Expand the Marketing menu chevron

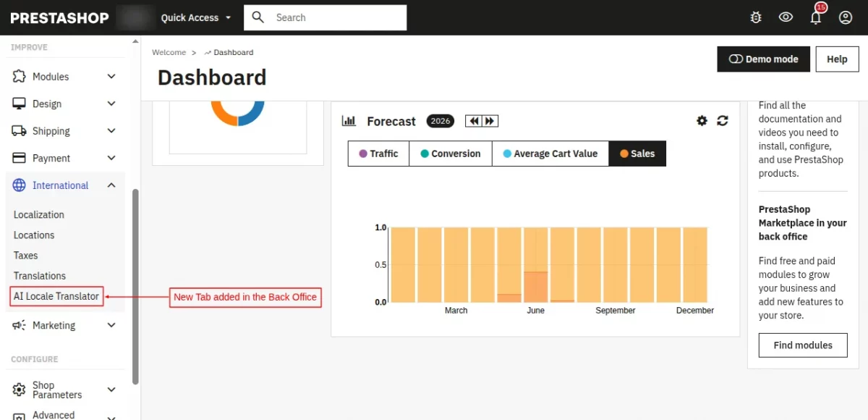click(x=111, y=325)
